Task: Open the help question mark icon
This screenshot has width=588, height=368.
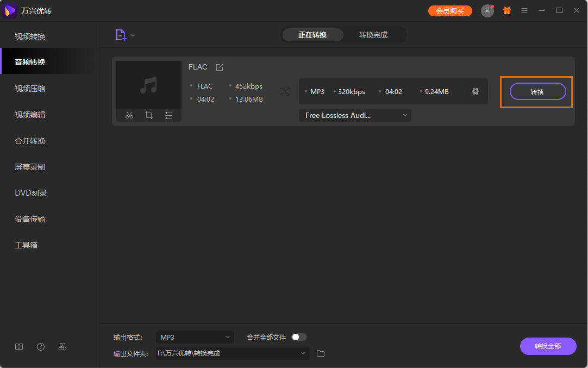Action: 41,347
